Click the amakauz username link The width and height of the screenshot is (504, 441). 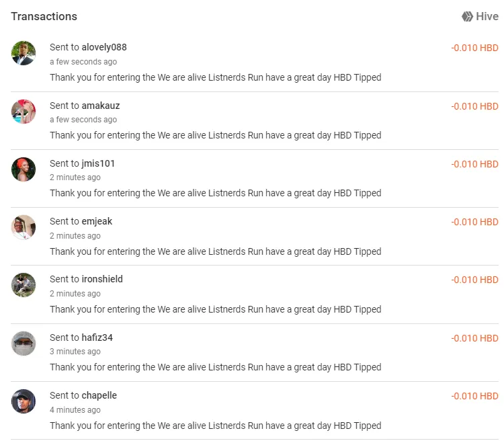tap(101, 106)
